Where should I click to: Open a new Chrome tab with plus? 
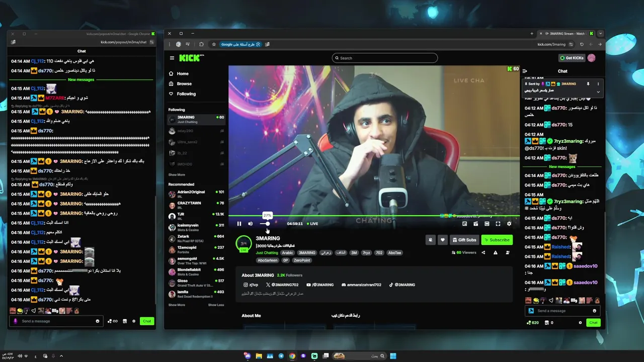pyautogui.click(x=532, y=34)
